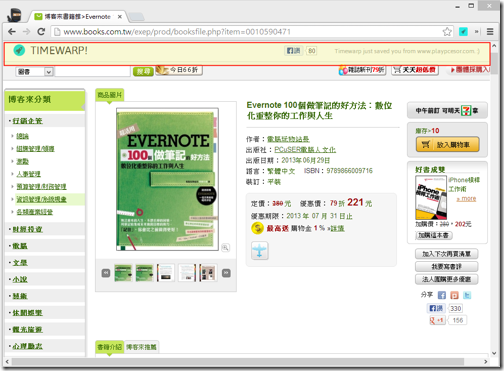504x371 pixels.
Task: Expand the 觀光旅遊 sidebar category
Action: point(27,329)
